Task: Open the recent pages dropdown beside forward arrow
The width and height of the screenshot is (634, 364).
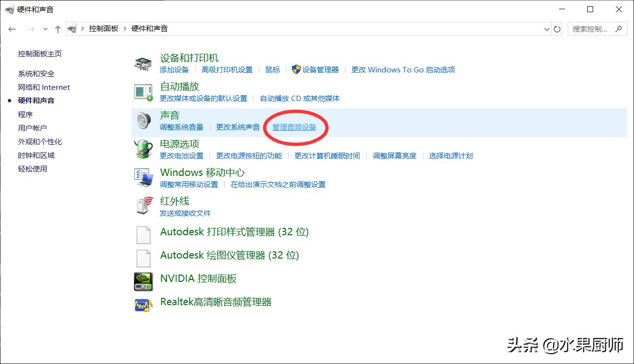Action: (45, 29)
